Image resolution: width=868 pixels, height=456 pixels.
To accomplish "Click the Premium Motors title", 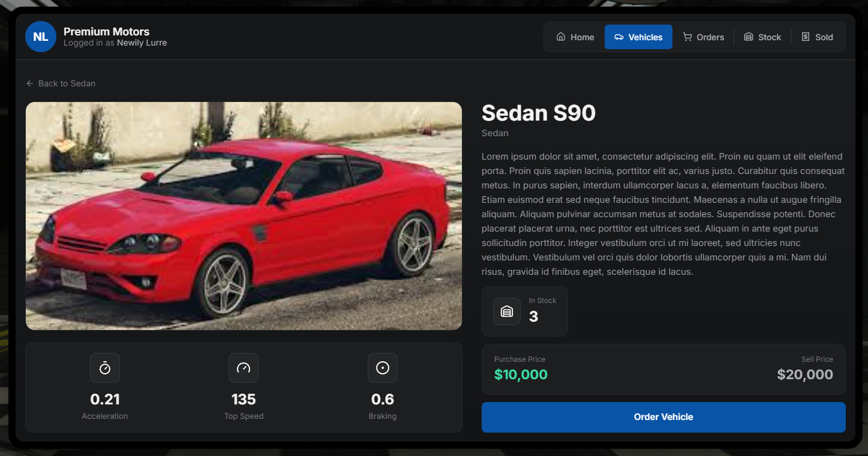I will [106, 32].
